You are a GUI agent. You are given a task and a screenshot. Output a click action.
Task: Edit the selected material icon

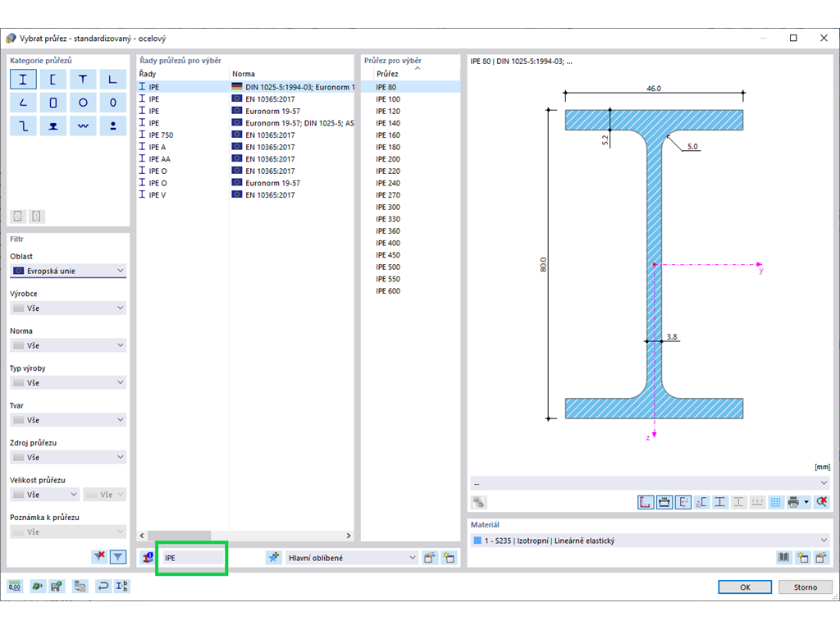820,558
